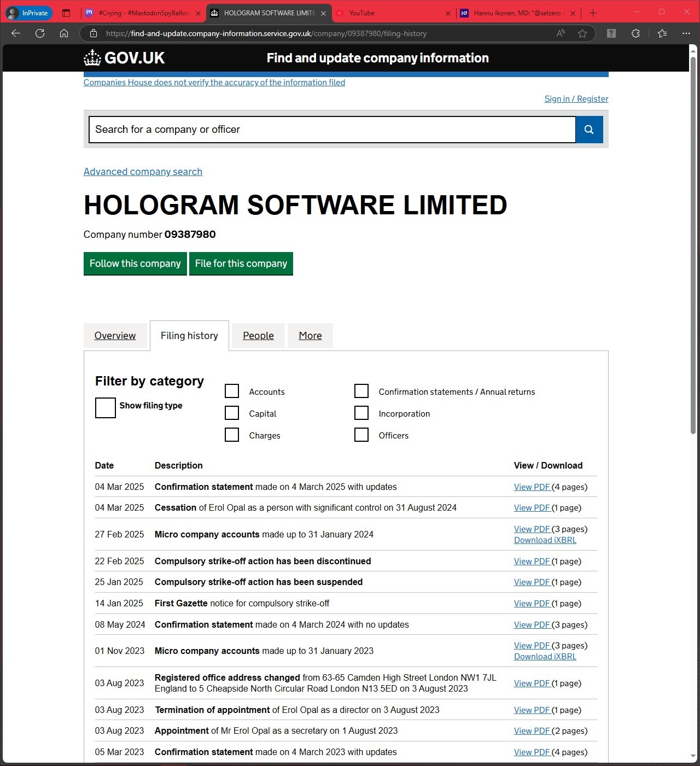
Task: View PDF for strike-off action discontinued
Action: [x=532, y=562]
